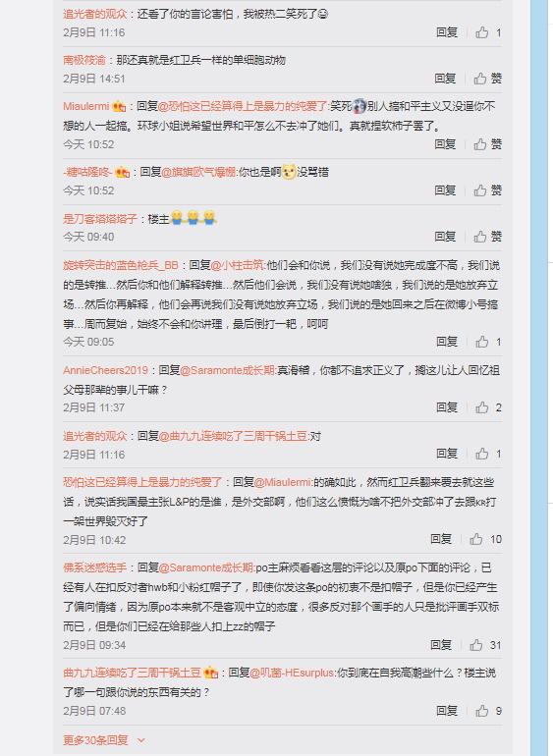The height and width of the screenshot is (756, 553).
Task: Reply to 南极筱渝's comment
Action: (445, 79)
